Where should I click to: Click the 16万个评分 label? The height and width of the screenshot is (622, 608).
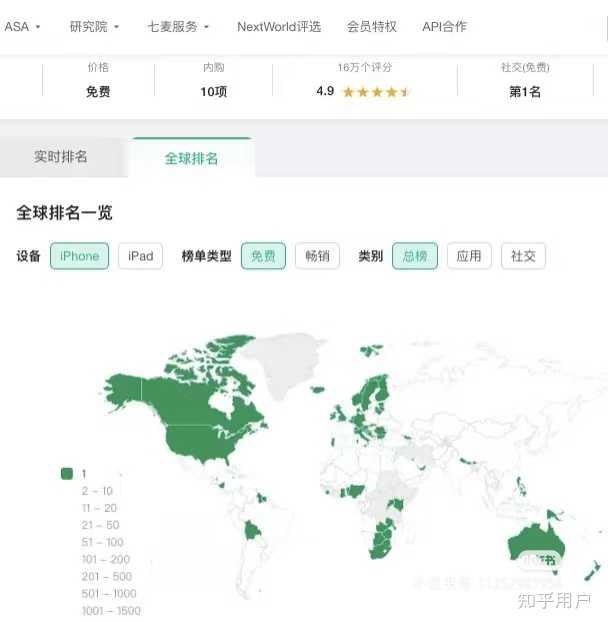coord(364,67)
